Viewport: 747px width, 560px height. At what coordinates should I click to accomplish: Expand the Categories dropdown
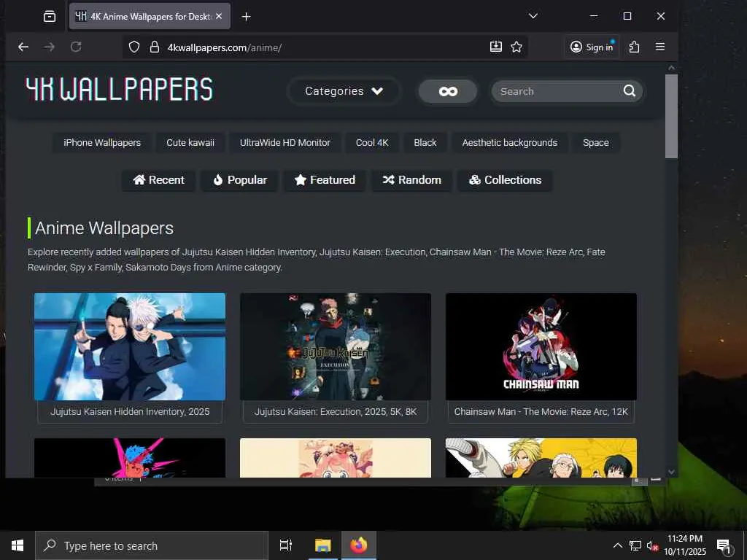point(344,91)
